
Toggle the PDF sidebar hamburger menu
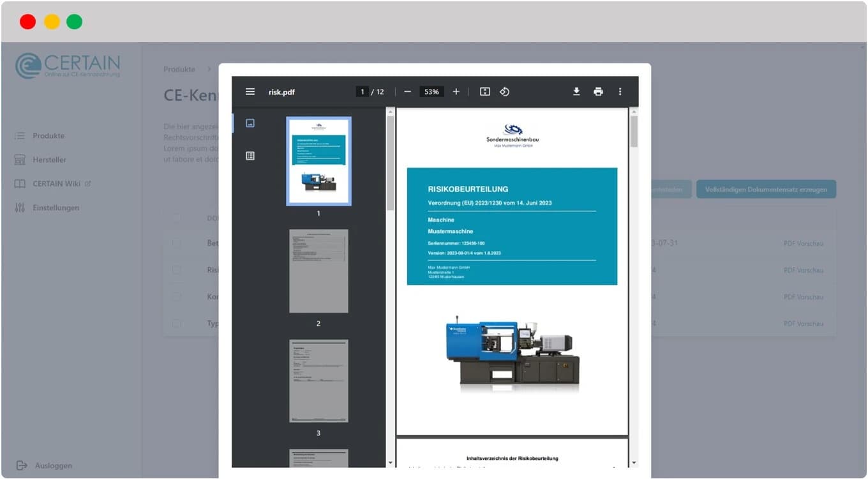[x=250, y=92]
